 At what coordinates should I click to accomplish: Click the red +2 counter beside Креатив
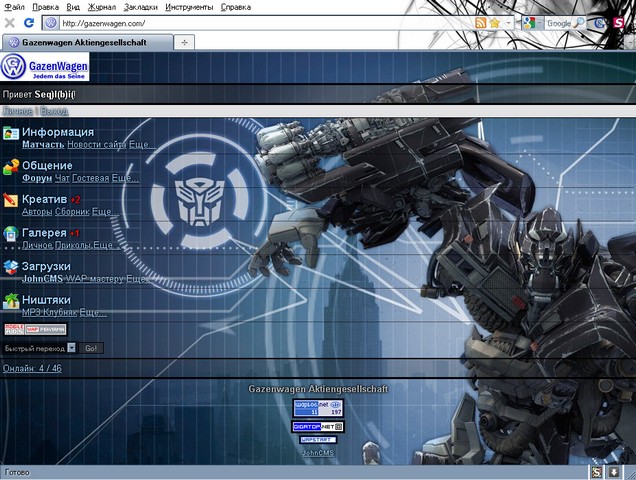[x=75, y=200]
